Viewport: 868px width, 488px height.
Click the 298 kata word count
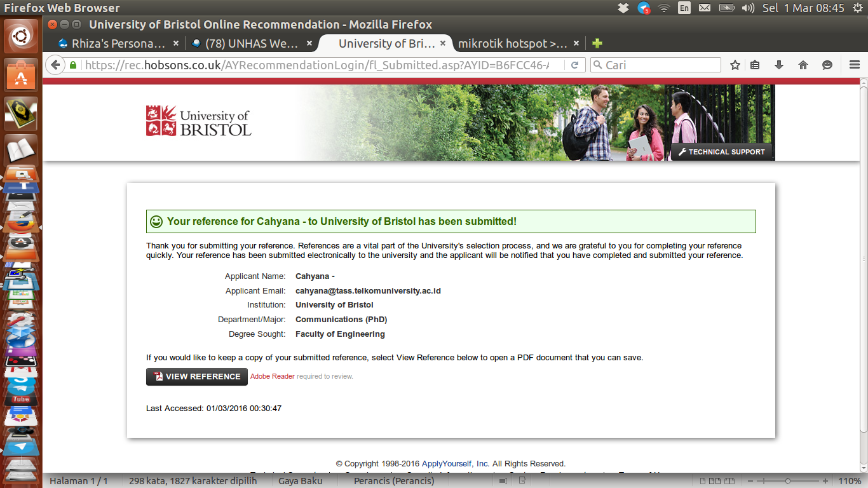pos(193,481)
